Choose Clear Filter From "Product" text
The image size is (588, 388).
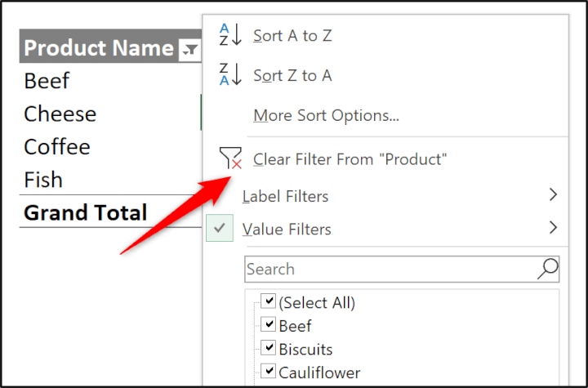(x=350, y=159)
